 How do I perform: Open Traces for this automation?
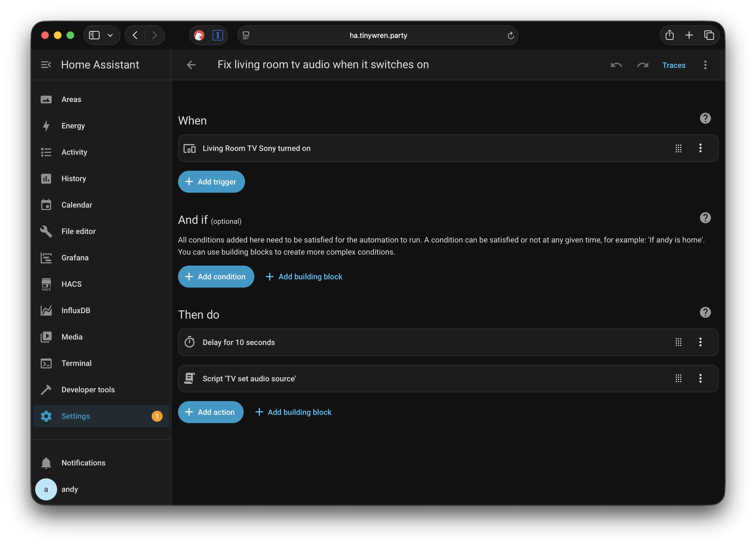pyautogui.click(x=674, y=65)
